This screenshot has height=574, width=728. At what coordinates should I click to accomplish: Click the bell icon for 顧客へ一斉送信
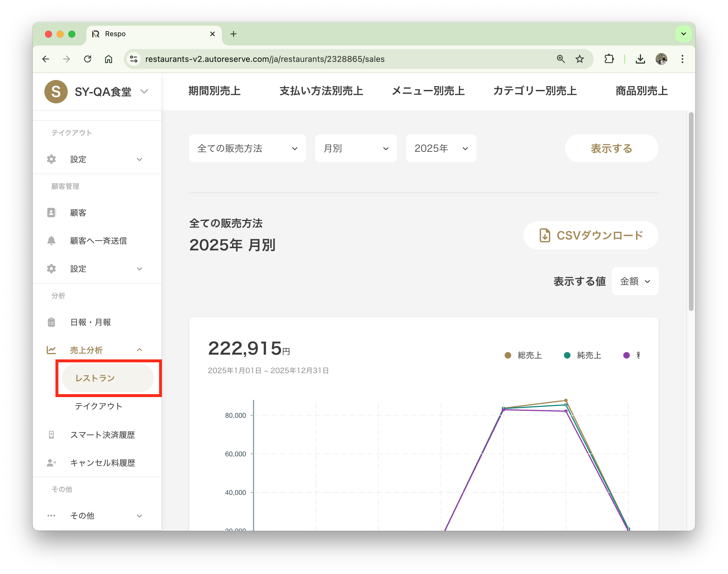[x=51, y=240]
